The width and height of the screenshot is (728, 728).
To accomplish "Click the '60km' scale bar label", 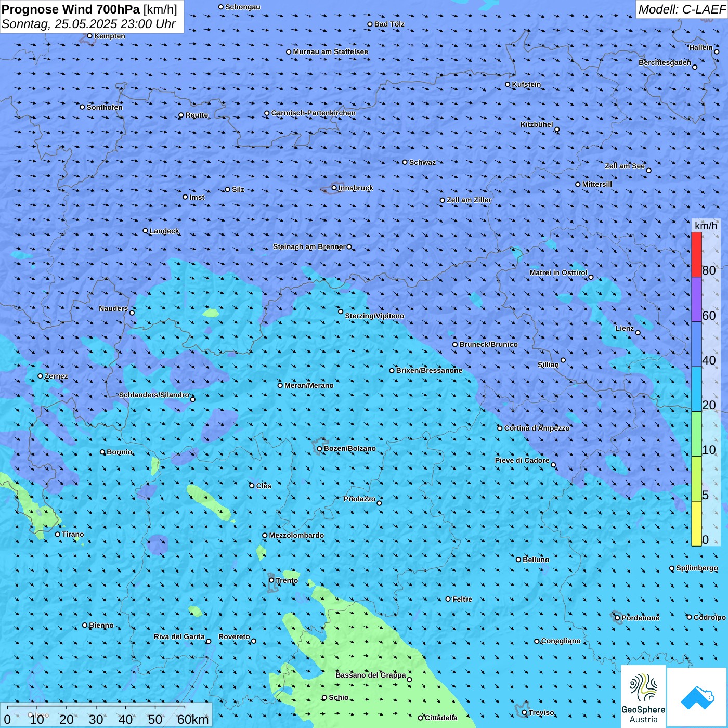I will click(x=193, y=719).
